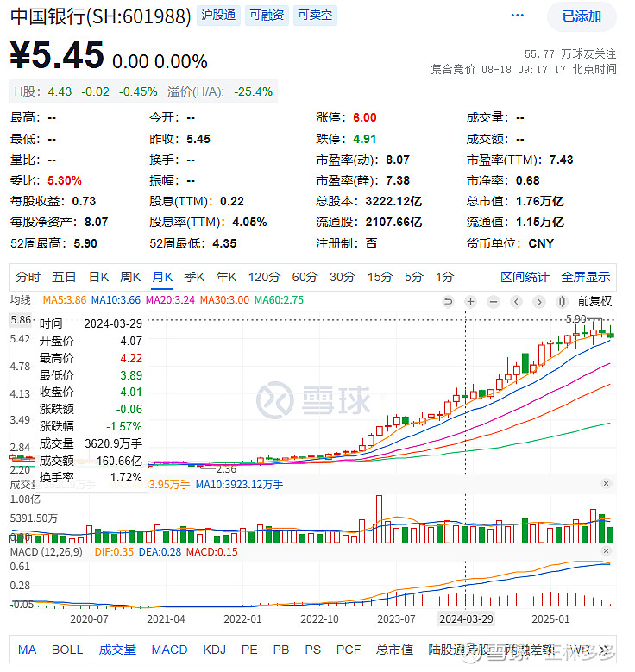Screen dimensions: 635x672
Task: Toggle the KDJ indicator
Action: [214, 650]
